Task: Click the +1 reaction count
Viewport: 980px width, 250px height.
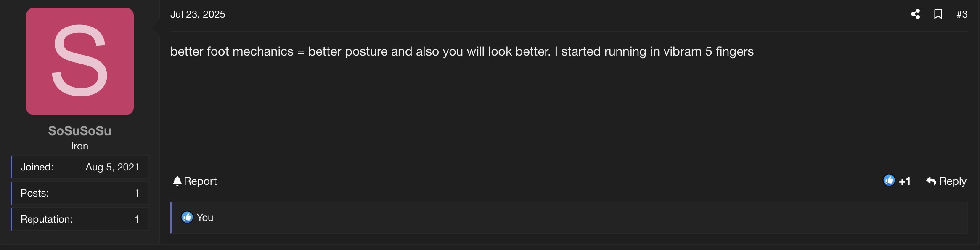Action: pyautogui.click(x=905, y=181)
